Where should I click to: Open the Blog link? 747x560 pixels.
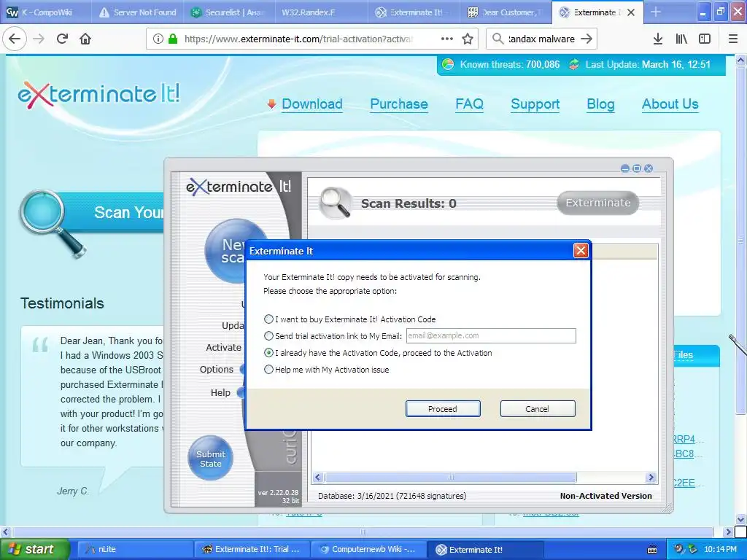pyautogui.click(x=600, y=104)
